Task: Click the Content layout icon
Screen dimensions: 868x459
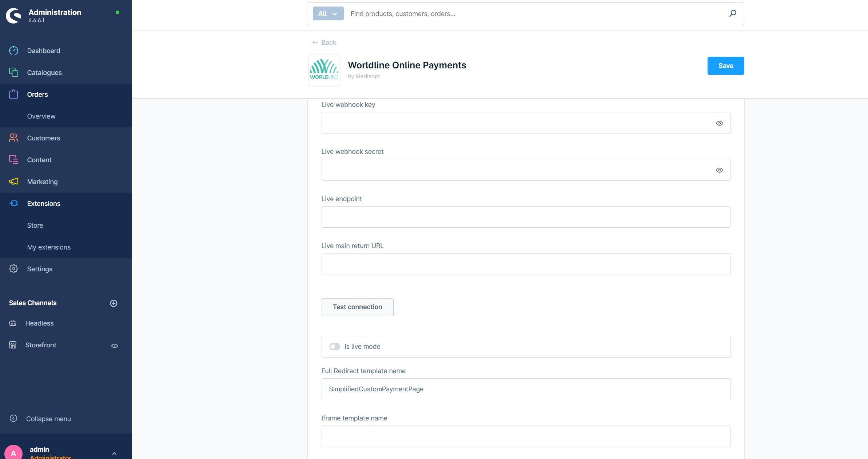Action: [13, 160]
